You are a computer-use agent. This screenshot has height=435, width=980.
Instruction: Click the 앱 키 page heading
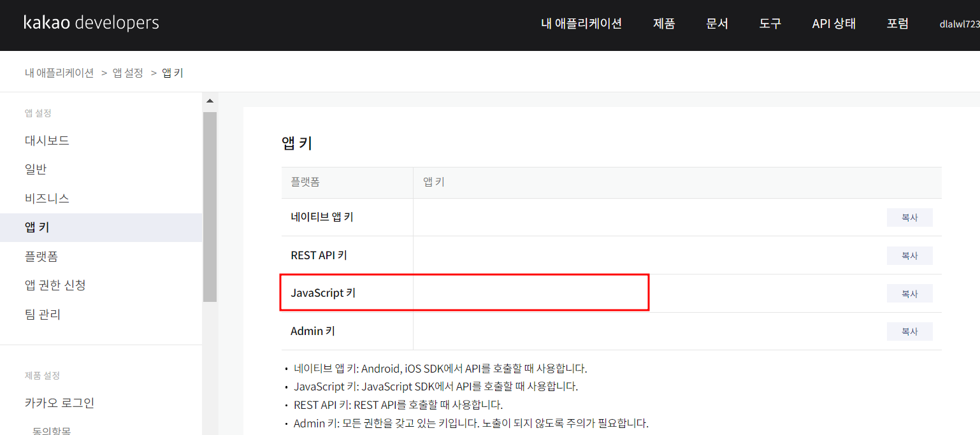(297, 143)
